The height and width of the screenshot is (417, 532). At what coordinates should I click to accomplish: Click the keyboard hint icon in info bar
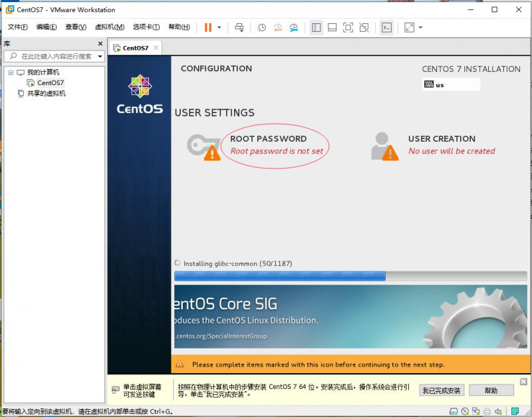tap(116, 390)
